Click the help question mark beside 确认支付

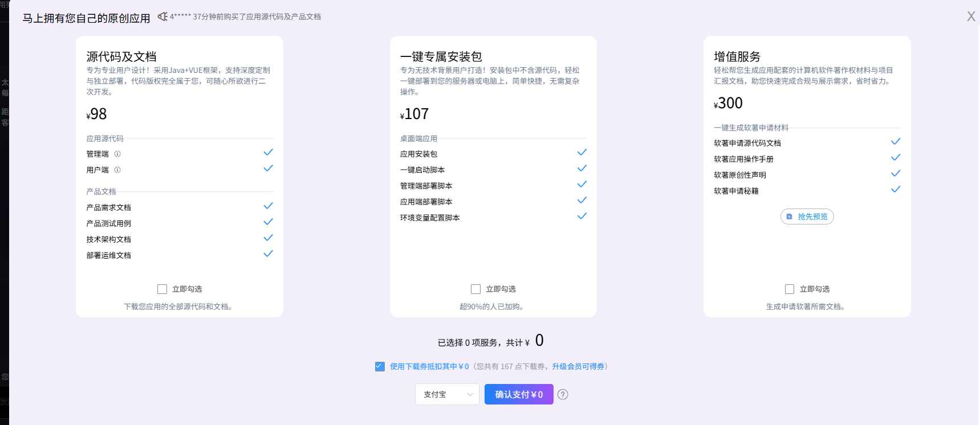click(x=563, y=394)
